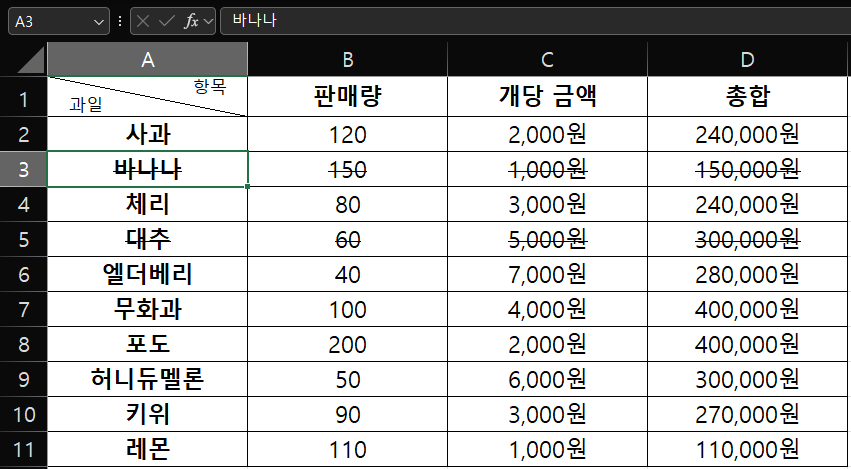
Task: Select the strikethrough 판매량 cell 60
Action: (x=347, y=239)
